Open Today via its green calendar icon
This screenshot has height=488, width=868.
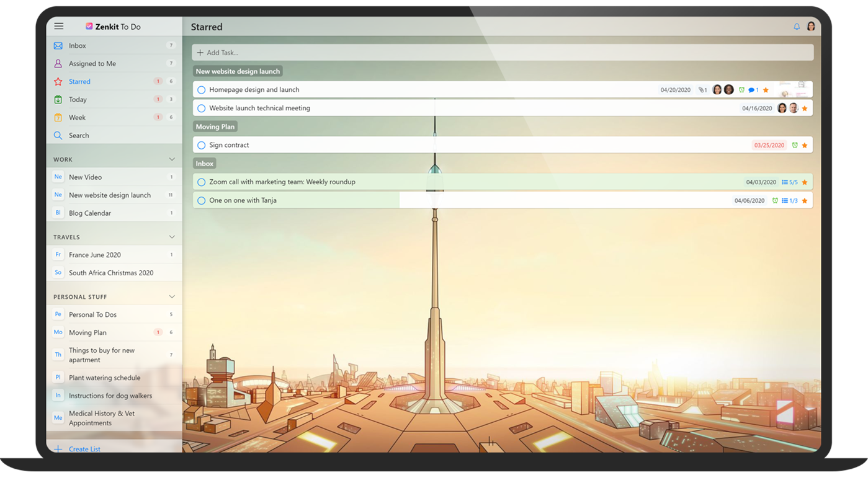(58, 99)
